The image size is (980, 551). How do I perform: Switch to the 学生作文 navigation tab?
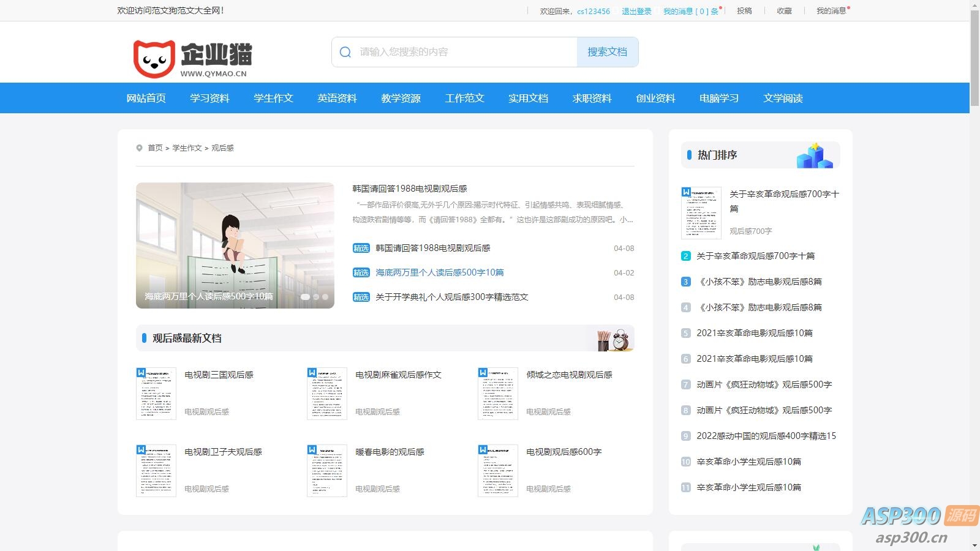[273, 98]
